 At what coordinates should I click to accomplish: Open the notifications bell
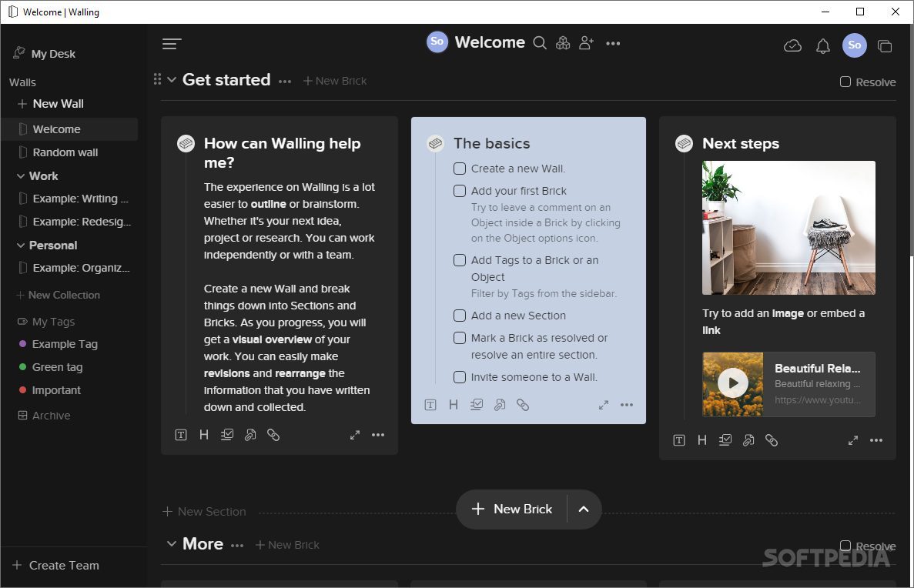point(822,45)
